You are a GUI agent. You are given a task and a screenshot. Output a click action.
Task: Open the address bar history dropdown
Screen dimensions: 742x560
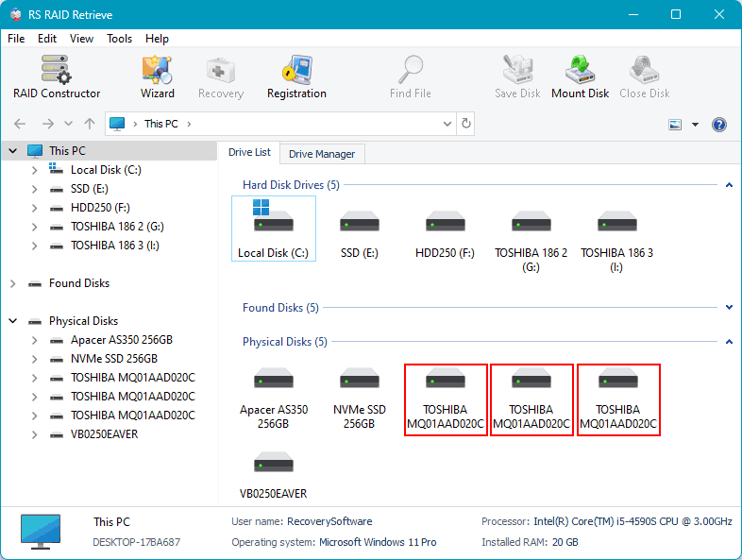447,124
